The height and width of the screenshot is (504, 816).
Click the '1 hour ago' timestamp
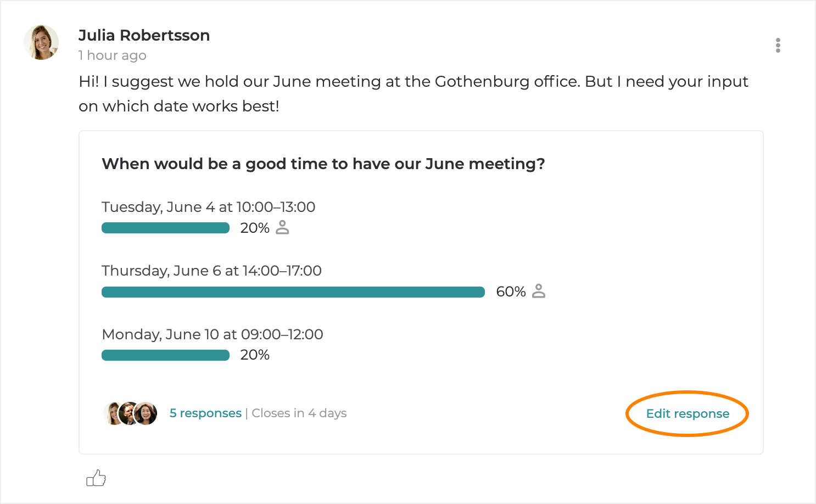113,55
